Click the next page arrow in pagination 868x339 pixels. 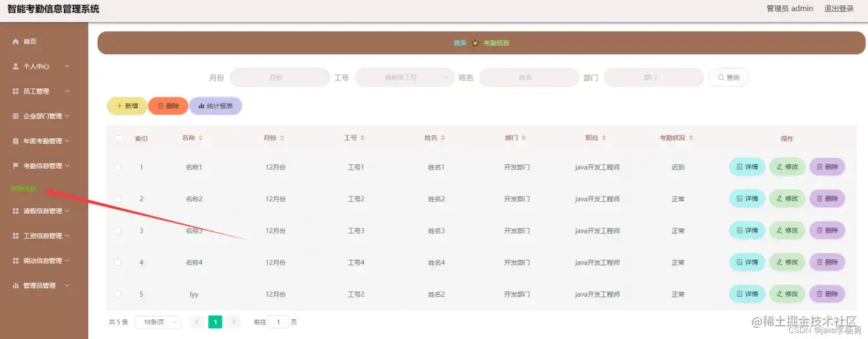pyautogui.click(x=234, y=322)
